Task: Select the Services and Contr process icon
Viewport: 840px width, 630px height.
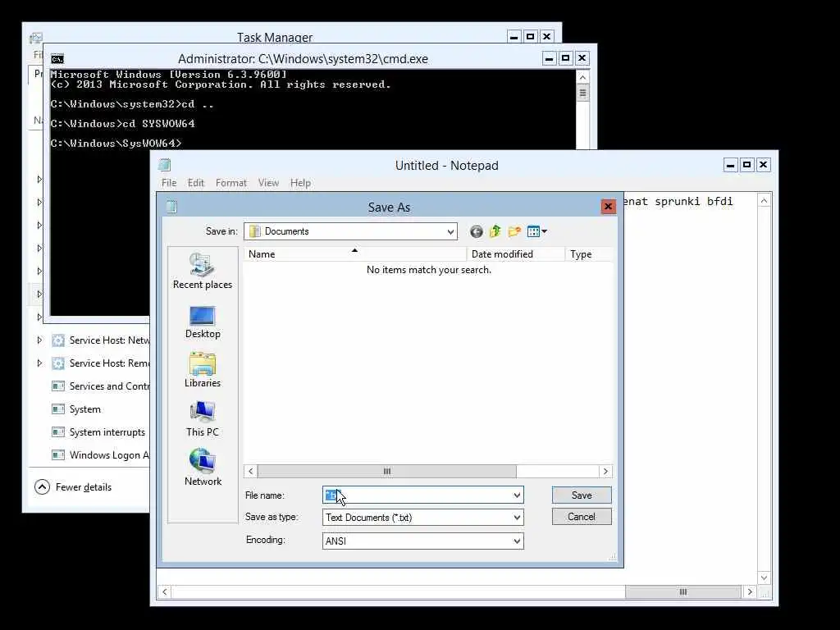Action: [58, 386]
